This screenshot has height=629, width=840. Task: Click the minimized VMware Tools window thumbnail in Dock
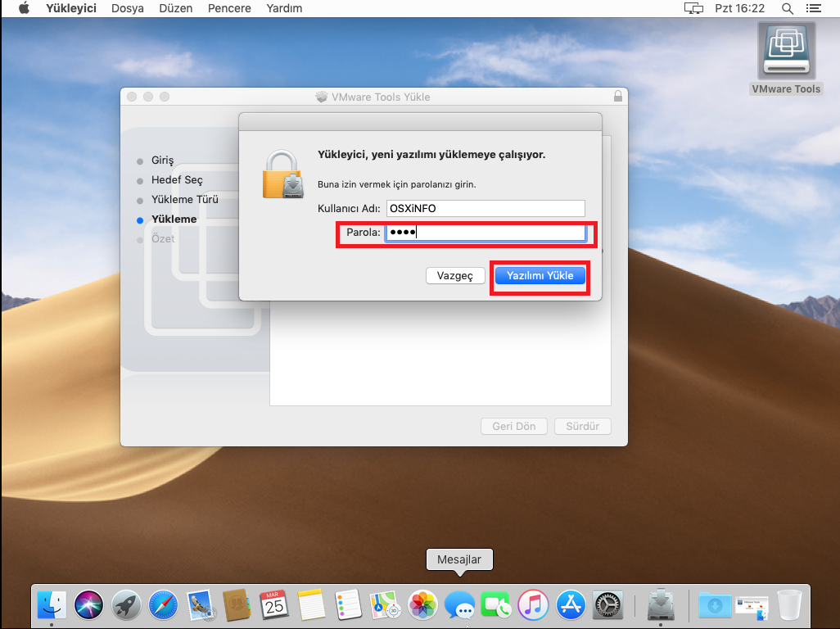752,607
